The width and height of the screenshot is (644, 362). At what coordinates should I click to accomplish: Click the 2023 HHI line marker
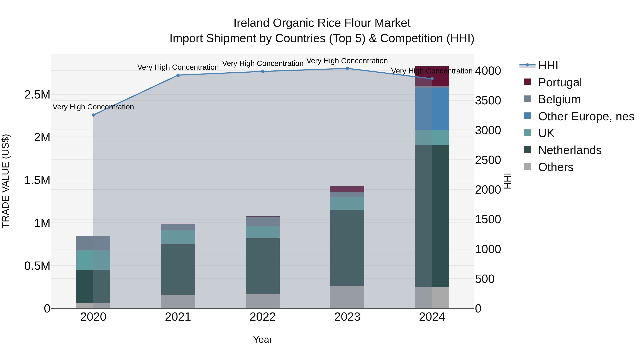[x=347, y=68]
